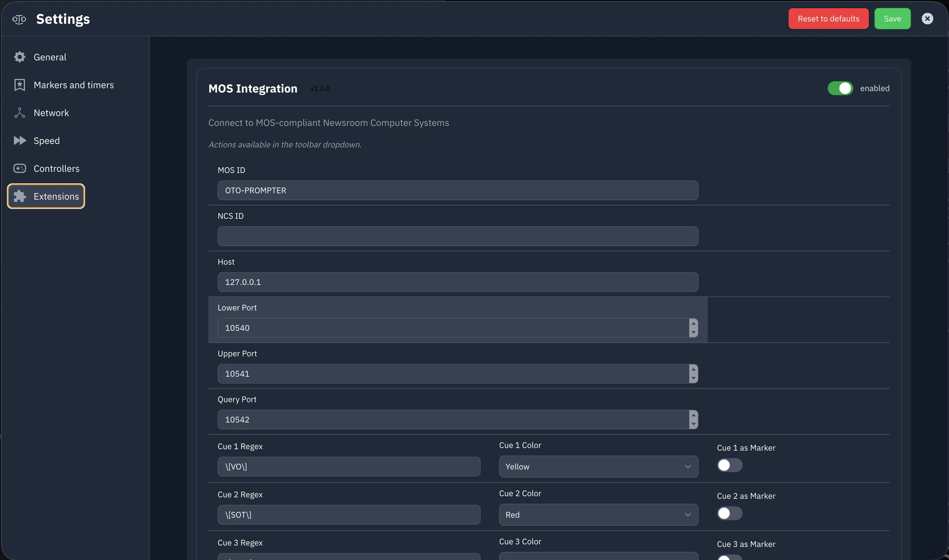
Task: Open General settings via the gear icon
Action: pos(20,57)
